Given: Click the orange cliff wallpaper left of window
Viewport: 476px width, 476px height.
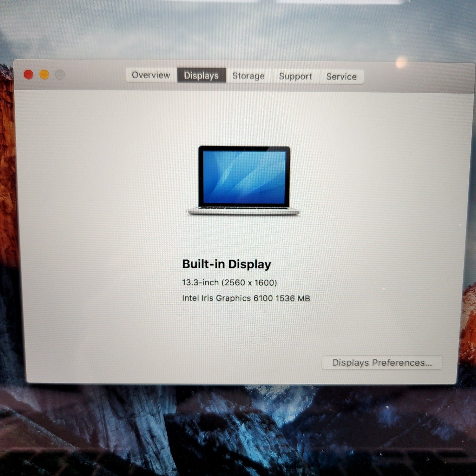Looking at the screenshot, I should tap(6, 159).
